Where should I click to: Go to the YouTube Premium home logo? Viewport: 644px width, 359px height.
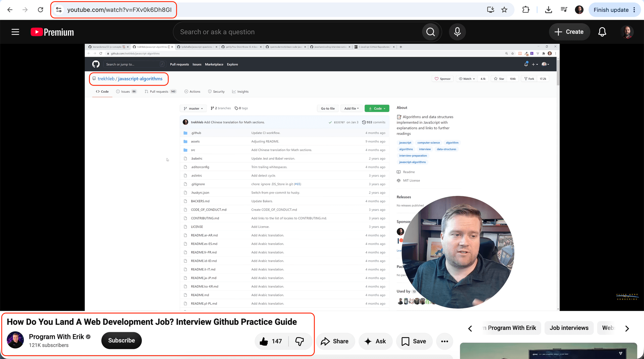52,32
